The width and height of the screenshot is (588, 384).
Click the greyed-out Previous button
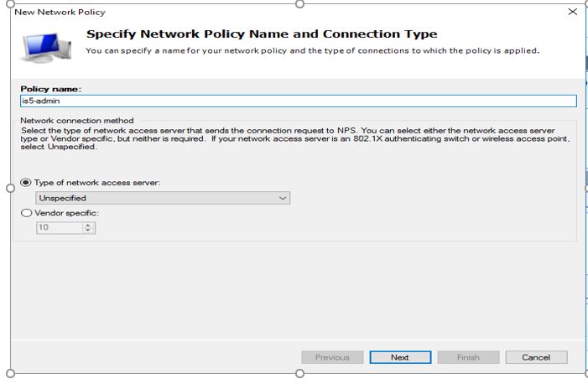pyautogui.click(x=332, y=357)
